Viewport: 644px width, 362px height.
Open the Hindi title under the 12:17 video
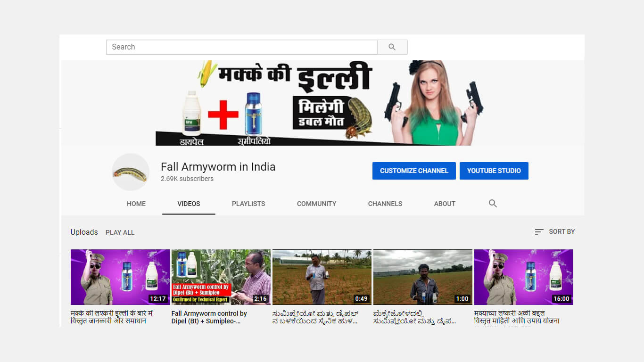pos(112,317)
